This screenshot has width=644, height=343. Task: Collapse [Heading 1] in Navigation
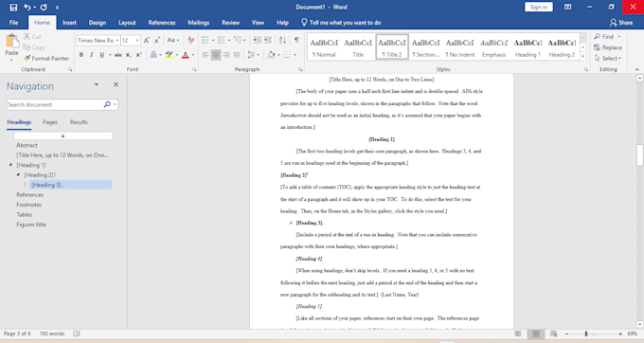10,165
